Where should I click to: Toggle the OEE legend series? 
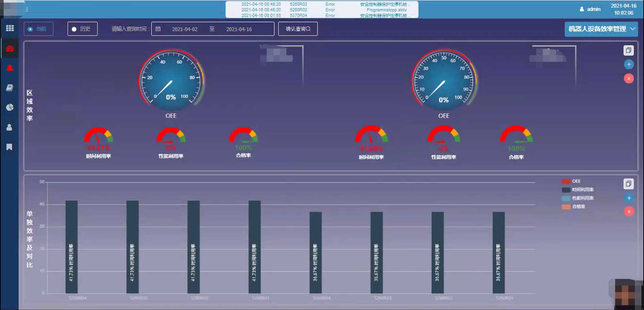(571, 181)
